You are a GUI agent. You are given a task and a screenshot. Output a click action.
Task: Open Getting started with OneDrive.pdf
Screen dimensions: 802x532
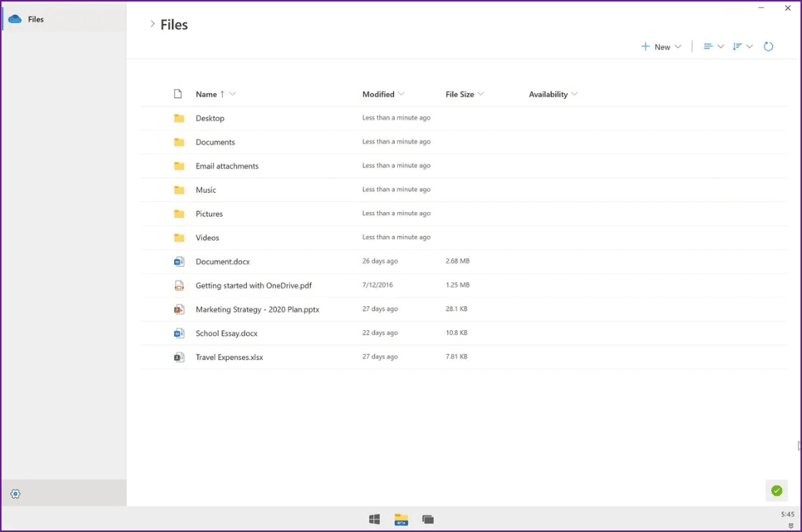point(254,285)
